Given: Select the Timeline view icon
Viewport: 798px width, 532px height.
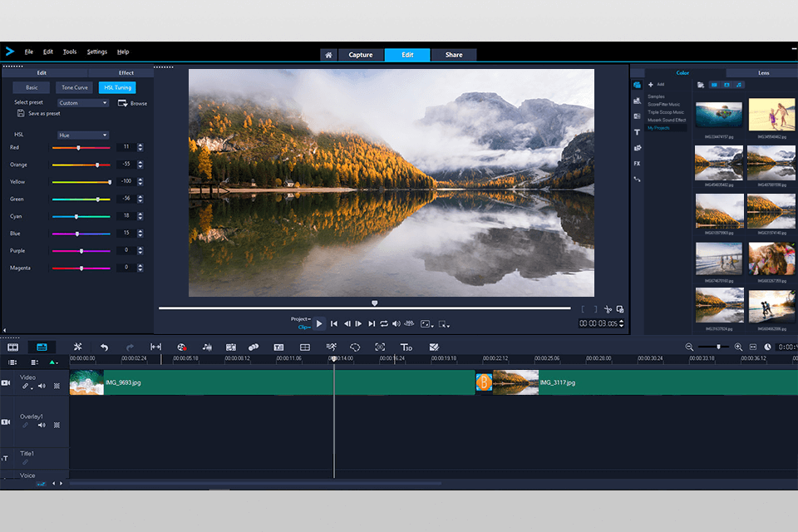Looking at the screenshot, I should (x=42, y=347).
